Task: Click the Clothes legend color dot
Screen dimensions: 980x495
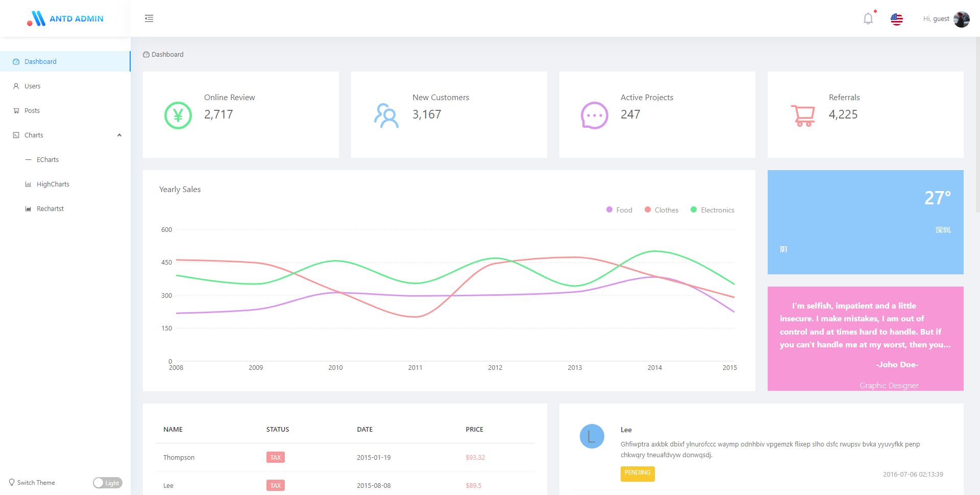Action: click(648, 210)
